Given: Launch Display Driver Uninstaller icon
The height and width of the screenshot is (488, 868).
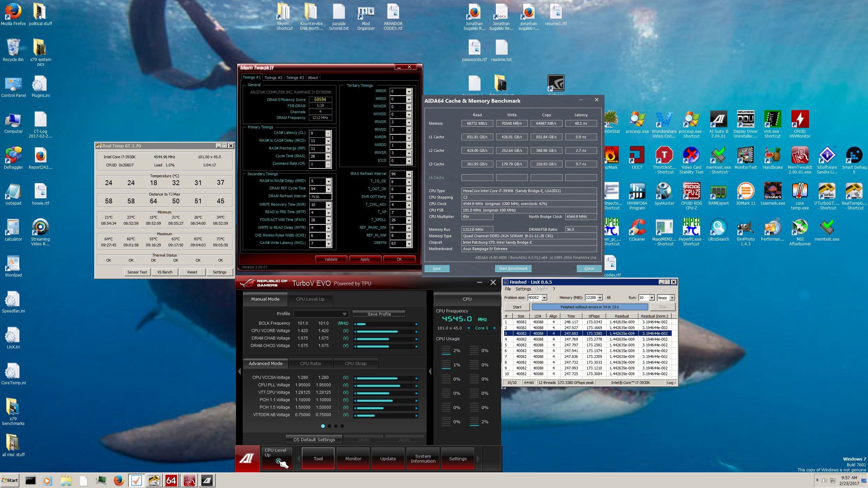Looking at the screenshot, I should pos(745,124).
